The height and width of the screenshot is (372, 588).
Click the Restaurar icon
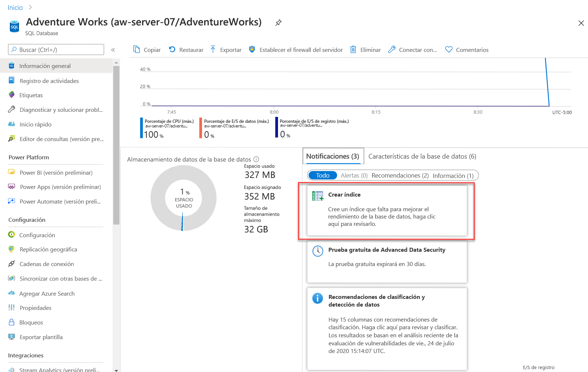(x=172, y=49)
